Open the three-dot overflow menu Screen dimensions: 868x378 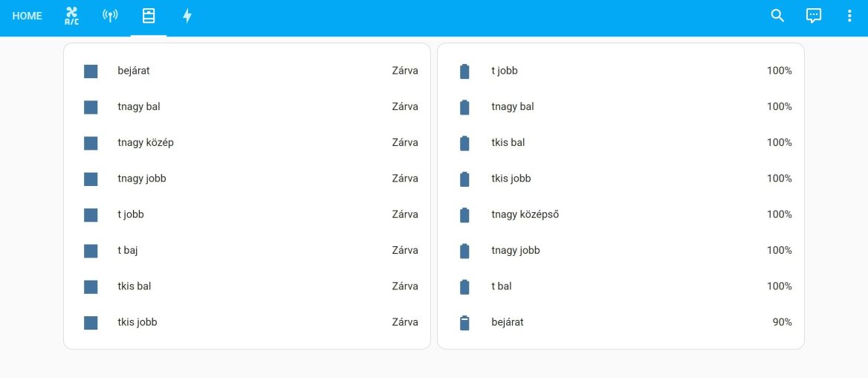point(850,16)
